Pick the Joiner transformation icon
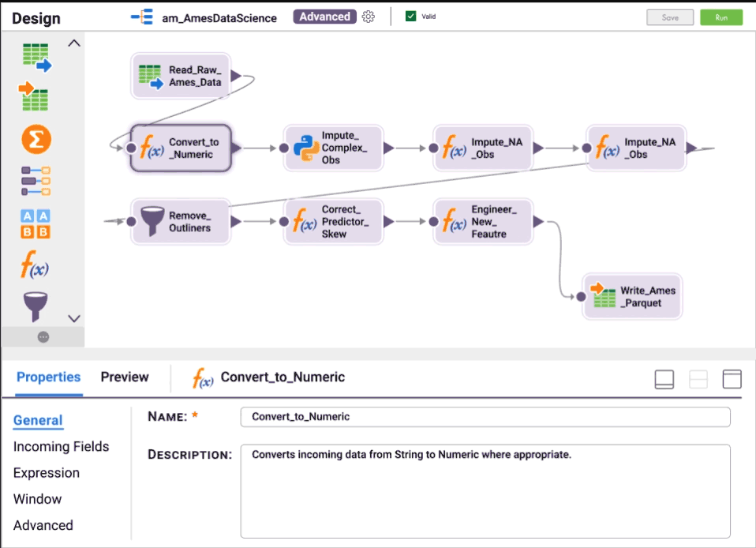Viewport: 756px width, 548px height. [33, 179]
